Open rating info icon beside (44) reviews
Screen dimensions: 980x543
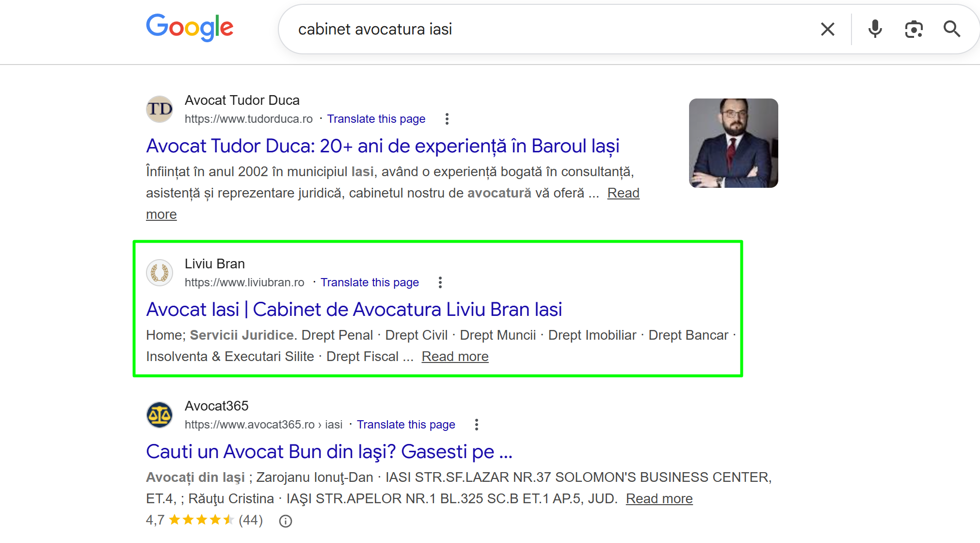pos(286,521)
